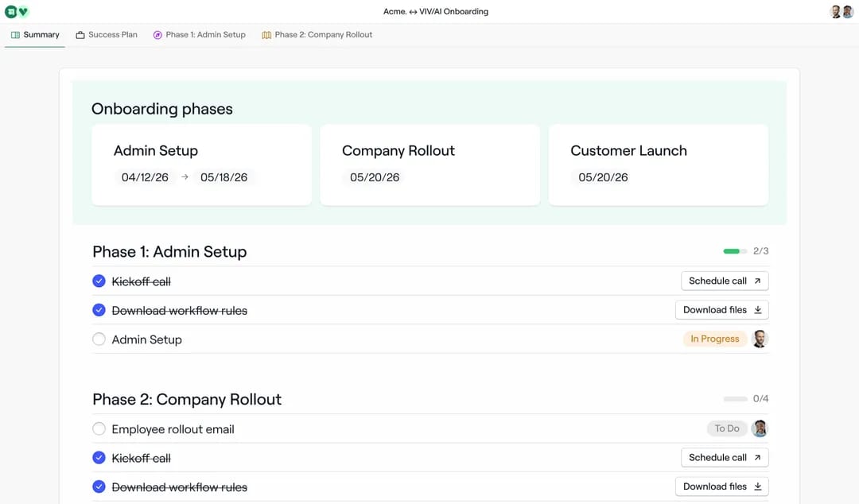Screen dimensions: 859x504
Task: Click the green app logo icon
Action: (11, 11)
